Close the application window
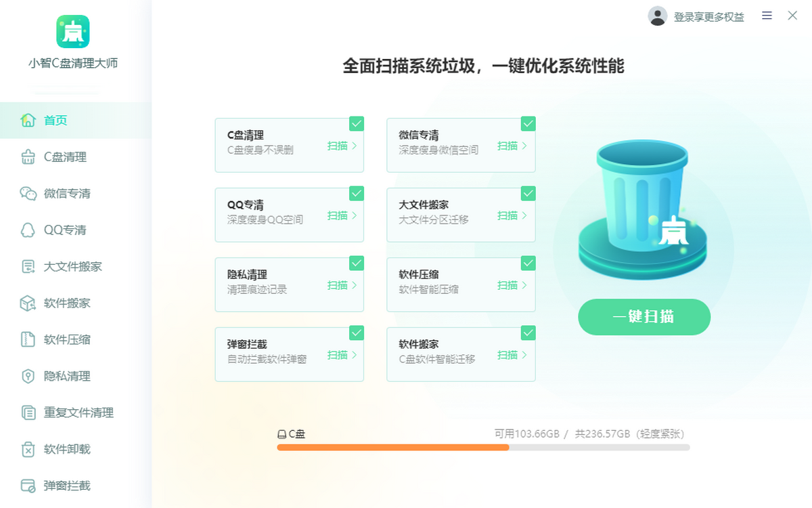Viewport: 812px width, 508px height. pos(792,16)
